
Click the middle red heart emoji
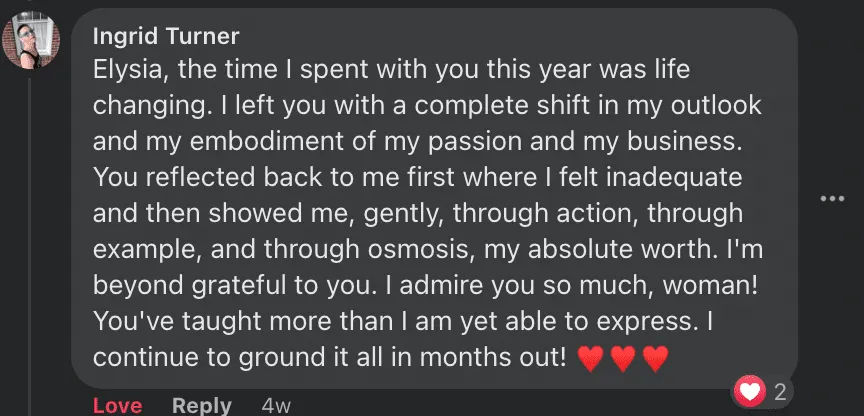[623, 357]
